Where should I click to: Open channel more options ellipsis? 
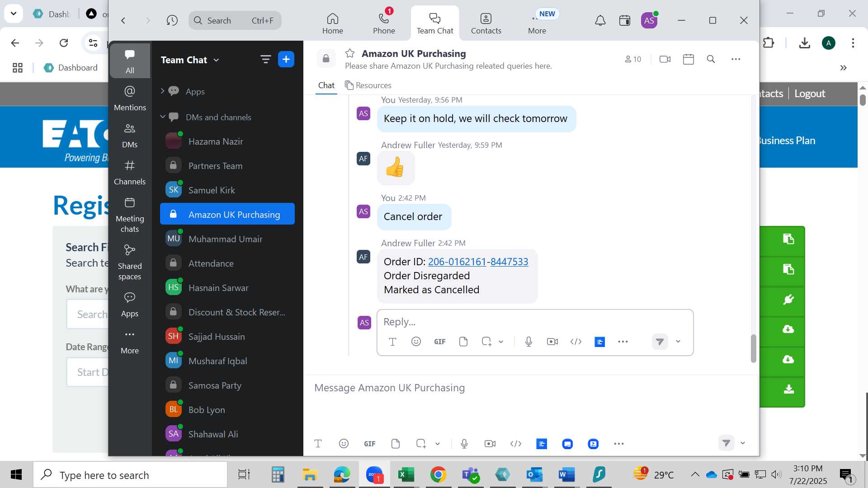[x=736, y=59]
